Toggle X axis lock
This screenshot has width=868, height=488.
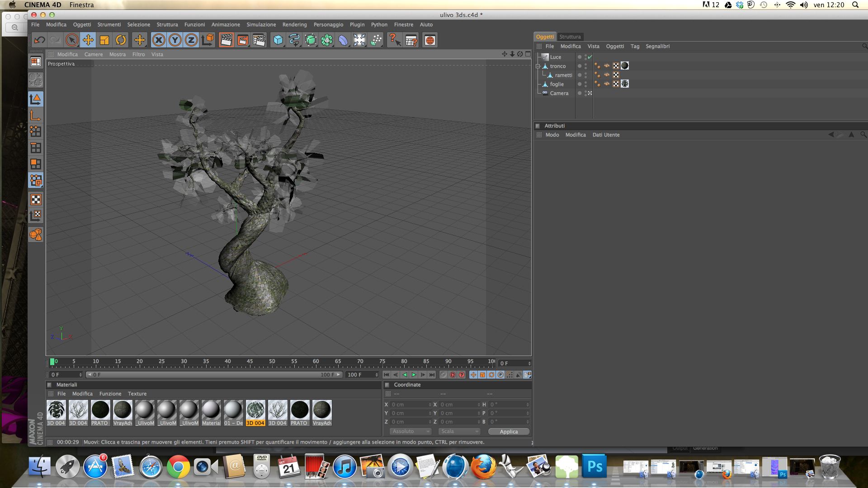[x=158, y=40]
